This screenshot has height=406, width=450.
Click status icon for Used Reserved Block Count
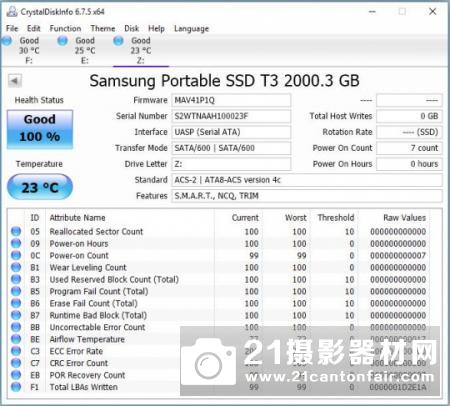pos(16,279)
